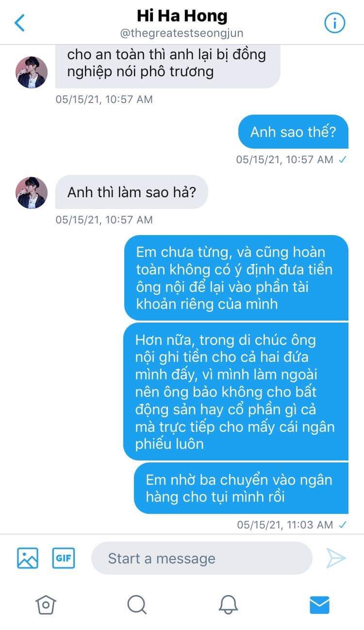Go back using the left chevron
Image resolution: width=364 pixels, height=630 pixels.
pos(19,23)
